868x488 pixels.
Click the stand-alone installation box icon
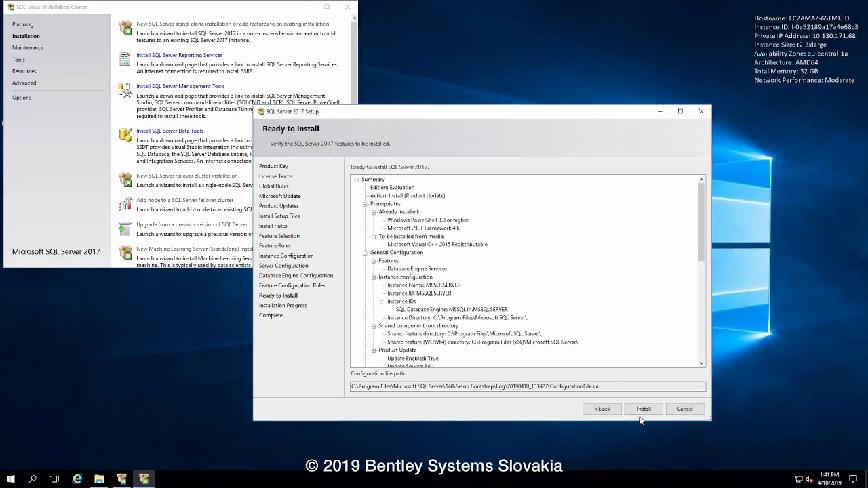click(125, 28)
